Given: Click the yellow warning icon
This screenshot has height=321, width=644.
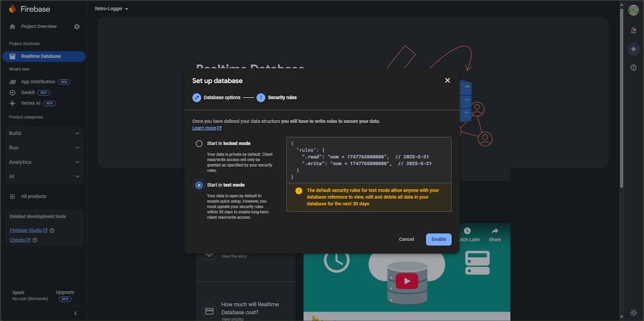Looking at the screenshot, I should point(299,191).
